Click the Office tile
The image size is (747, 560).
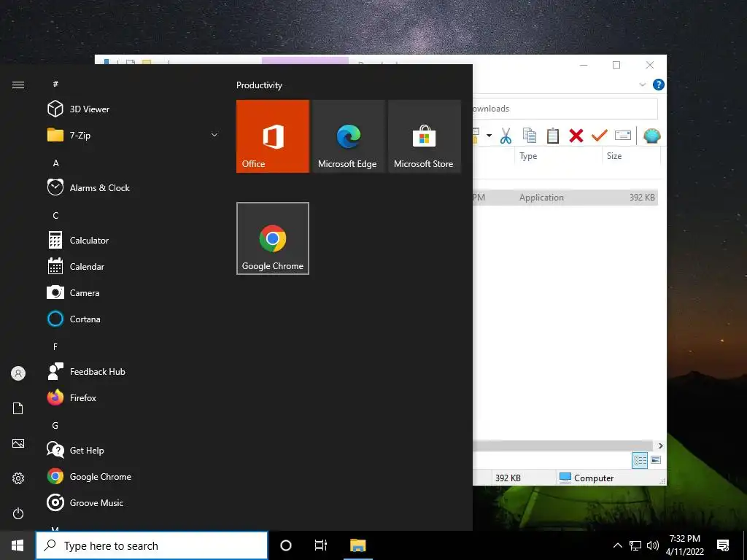click(273, 136)
